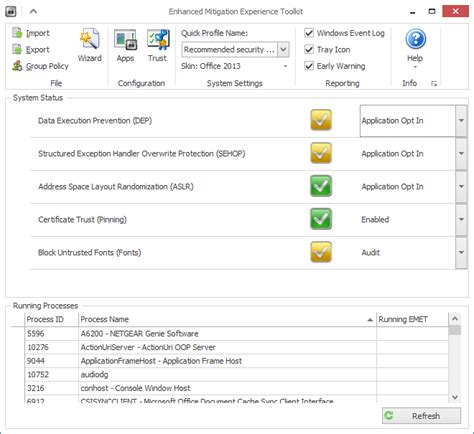Toggle the Windows Event Log checkbox
Screen dimensions: 474x434
pyautogui.click(x=309, y=33)
